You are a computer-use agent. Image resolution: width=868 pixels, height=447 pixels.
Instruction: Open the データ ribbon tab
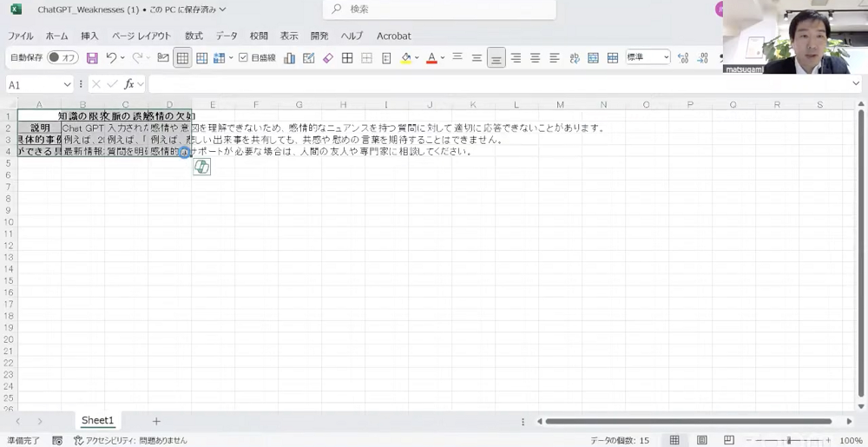[227, 36]
